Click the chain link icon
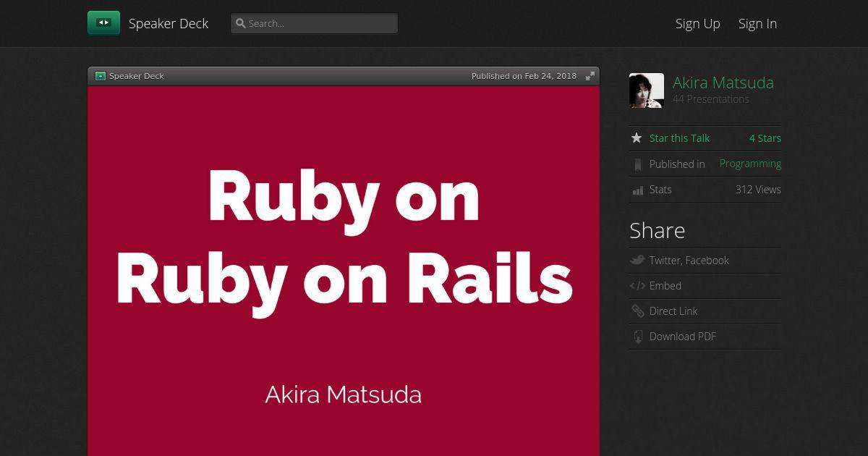This screenshot has width=868, height=456. pyautogui.click(x=637, y=311)
